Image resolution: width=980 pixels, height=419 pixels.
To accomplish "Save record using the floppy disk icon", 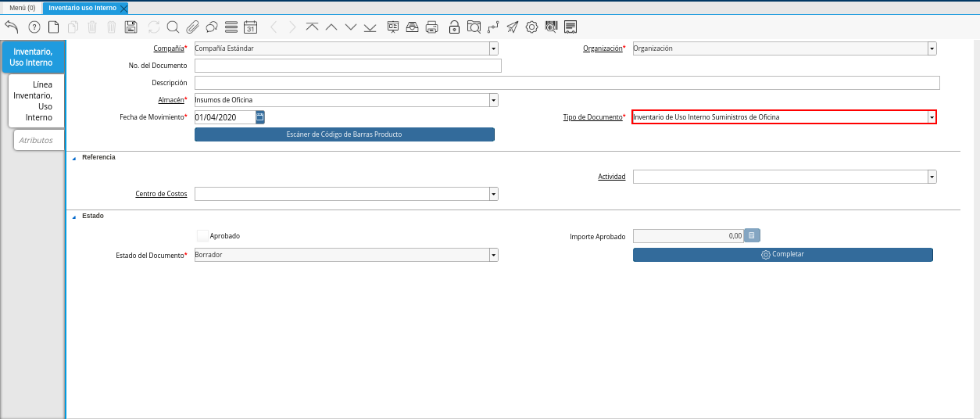I will click(131, 27).
